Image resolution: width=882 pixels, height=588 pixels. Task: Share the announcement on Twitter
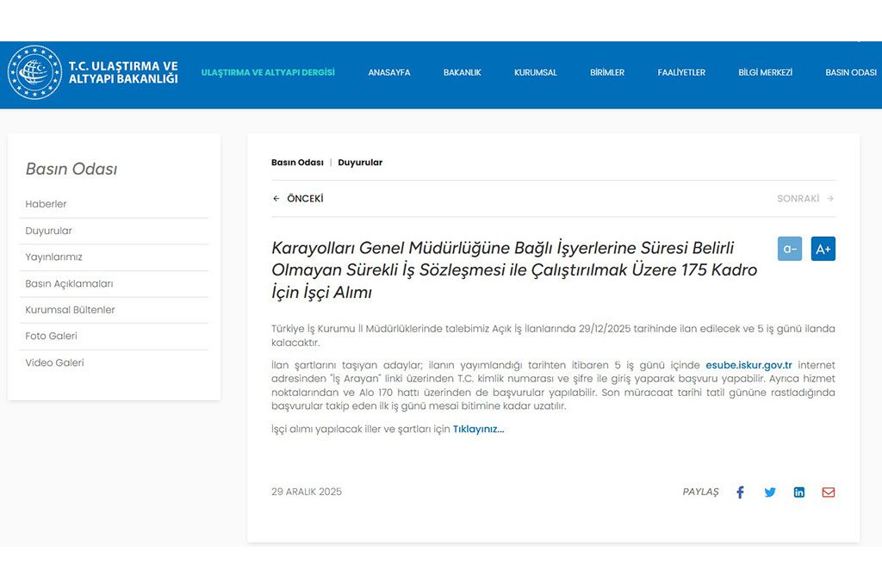[770, 492]
